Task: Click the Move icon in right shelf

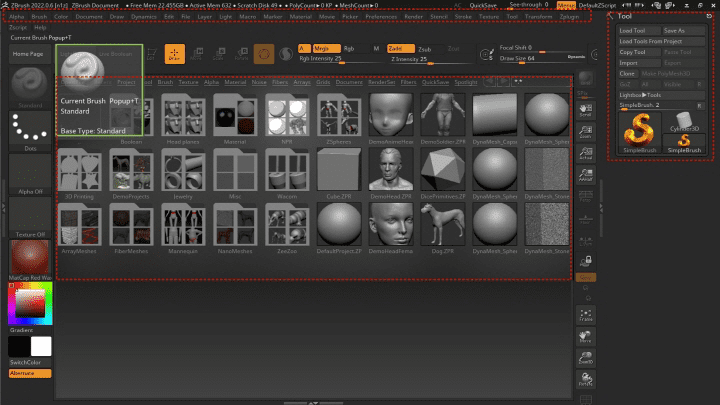Action: 585,337
